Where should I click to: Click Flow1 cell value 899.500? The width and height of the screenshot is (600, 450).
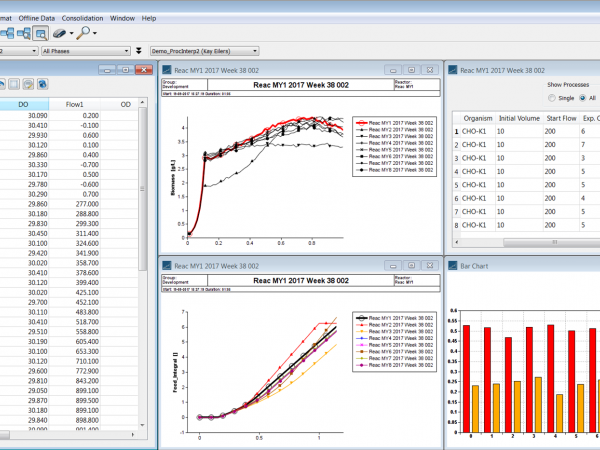point(75,400)
